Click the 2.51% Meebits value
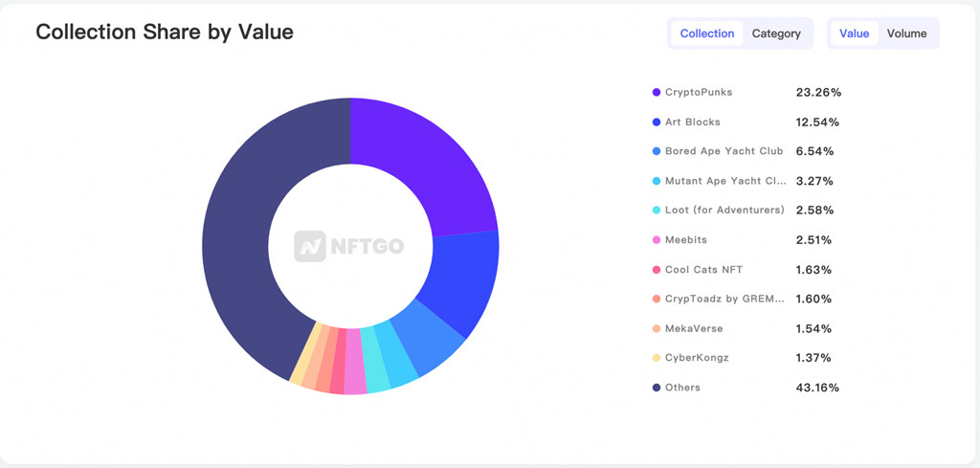980x468 pixels. pyautogui.click(x=813, y=240)
